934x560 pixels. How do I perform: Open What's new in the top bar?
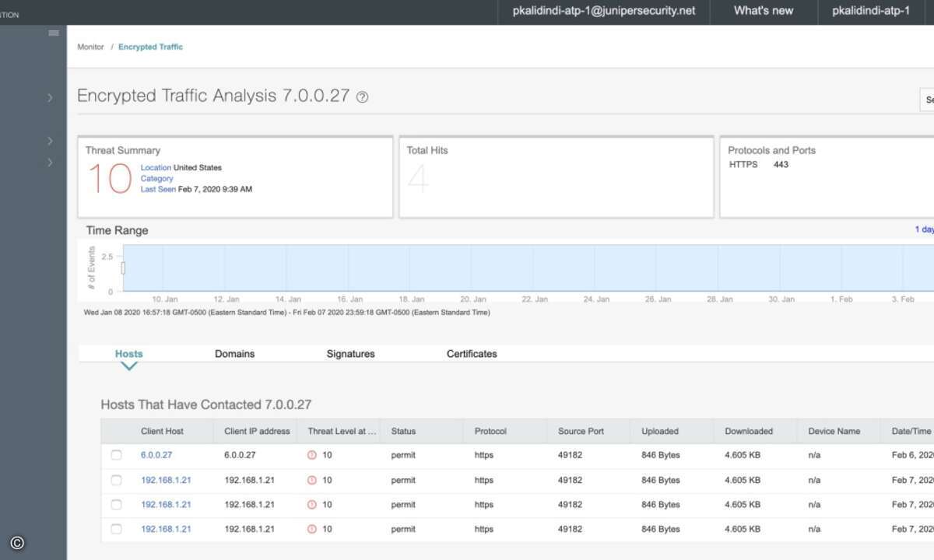point(764,11)
